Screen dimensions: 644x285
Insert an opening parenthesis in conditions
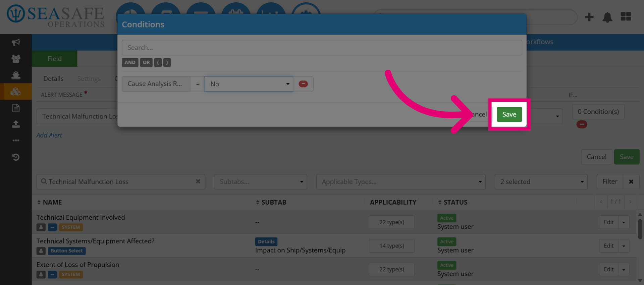pyautogui.click(x=158, y=62)
